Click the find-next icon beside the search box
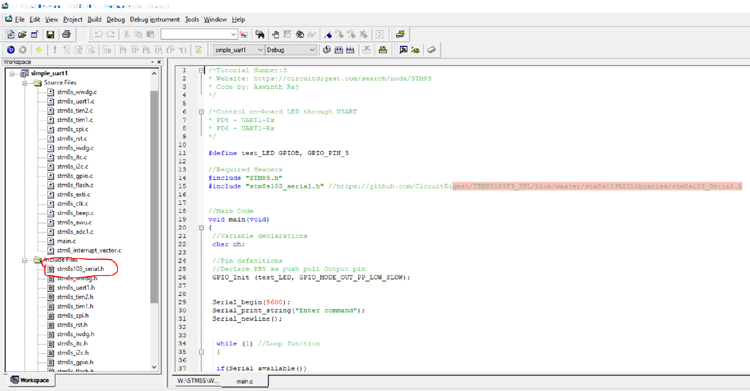This screenshot has height=391, width=750. 244,34
